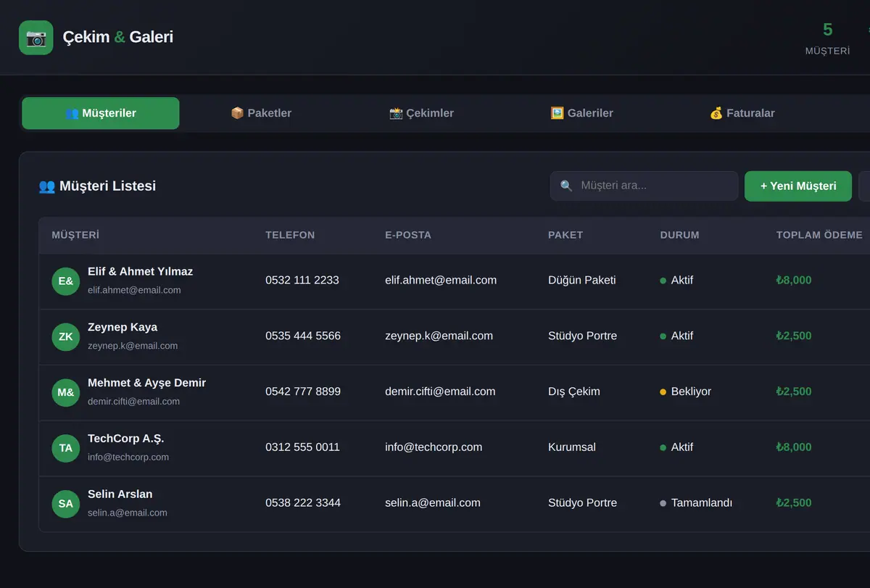Click the Tamamlandı status for Selin Arslan
The height and width of the screenshot is (588, 870).
tap(696, 503)
